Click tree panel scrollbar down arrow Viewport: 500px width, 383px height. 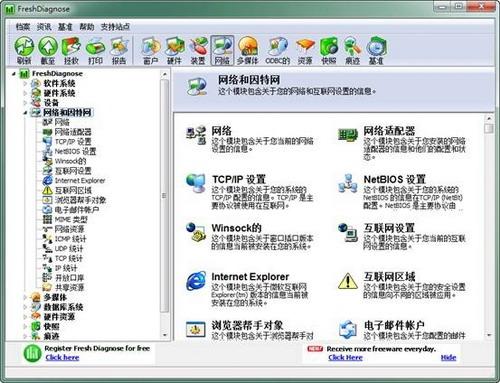point(165,335)
